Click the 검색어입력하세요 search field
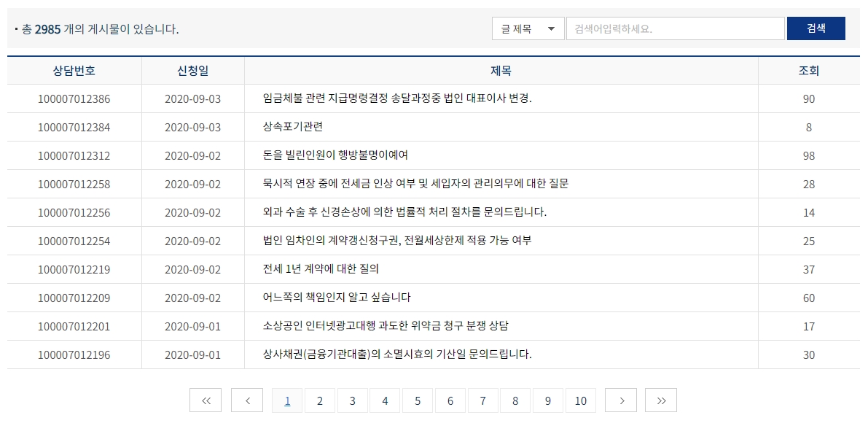 click(676, 28)
